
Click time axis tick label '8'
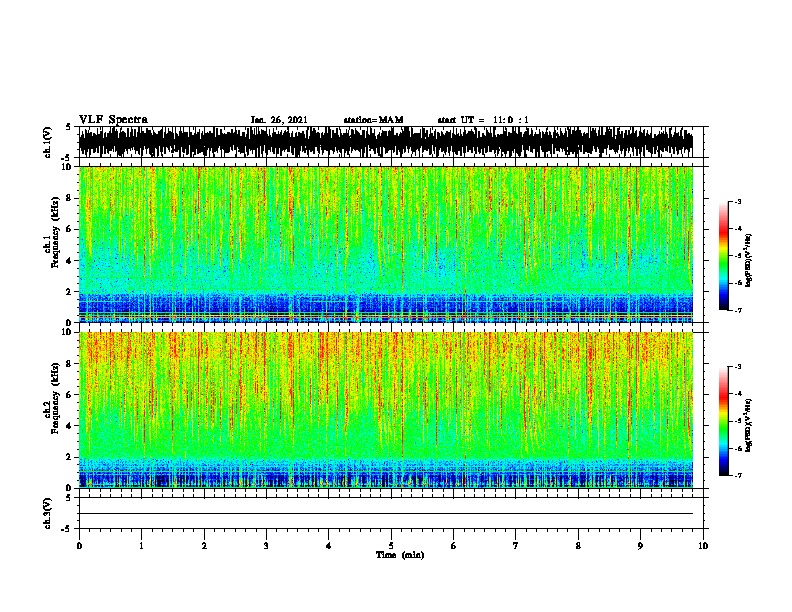coord(578,546)
